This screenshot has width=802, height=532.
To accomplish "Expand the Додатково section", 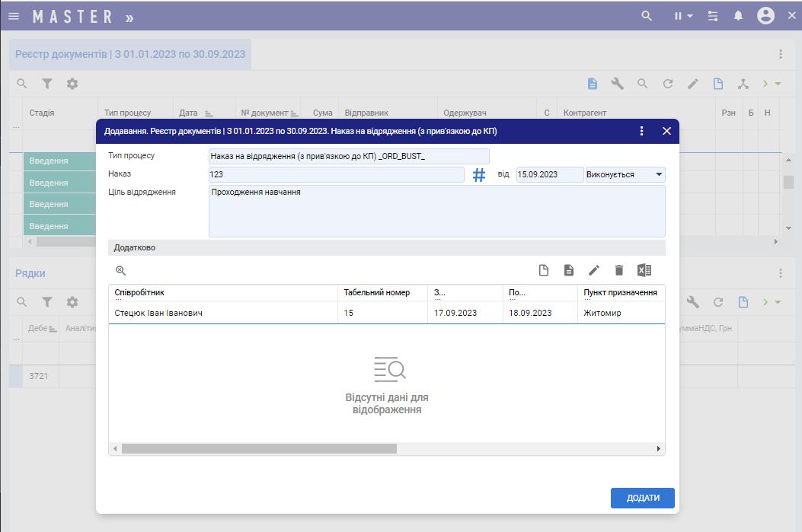I will coord(387,247).
